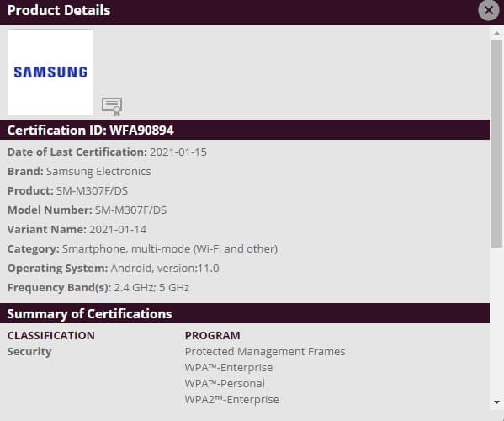504x421 pixels.
Task: Click the empty scrollbar track below thumb
Action: [496, 322]
